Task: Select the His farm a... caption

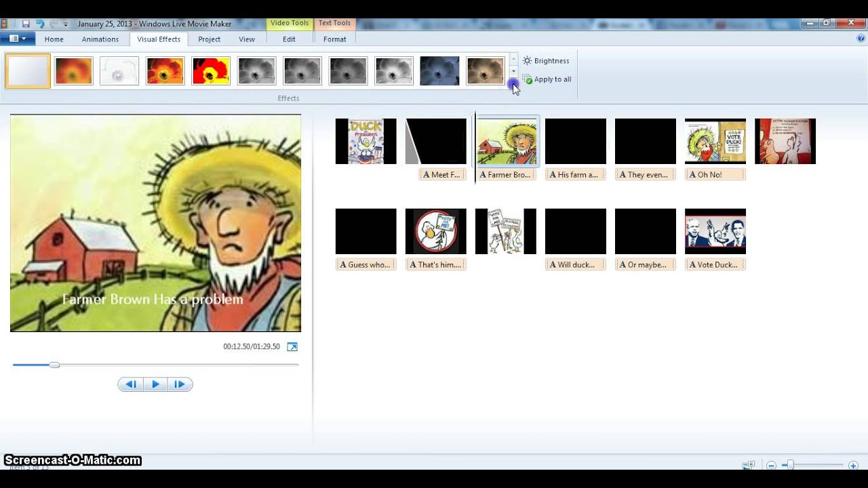Action: [x=576, y=175]
